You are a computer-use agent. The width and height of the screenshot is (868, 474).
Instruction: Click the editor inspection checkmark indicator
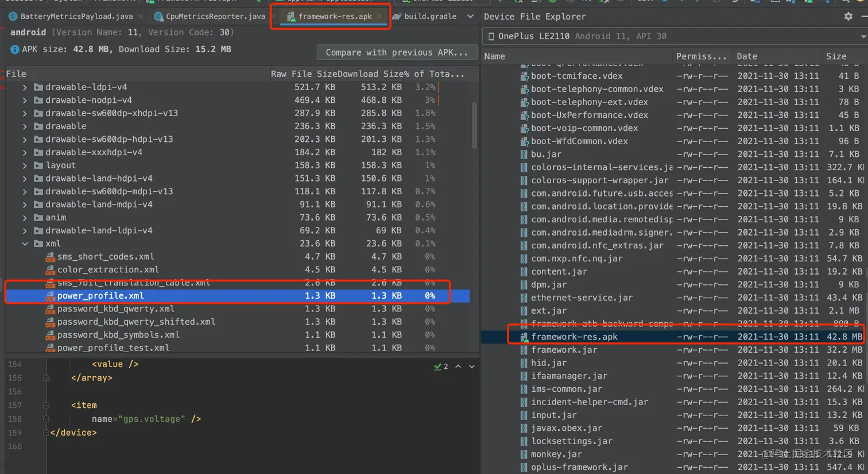pyautogui.click(x=441, y=367)
